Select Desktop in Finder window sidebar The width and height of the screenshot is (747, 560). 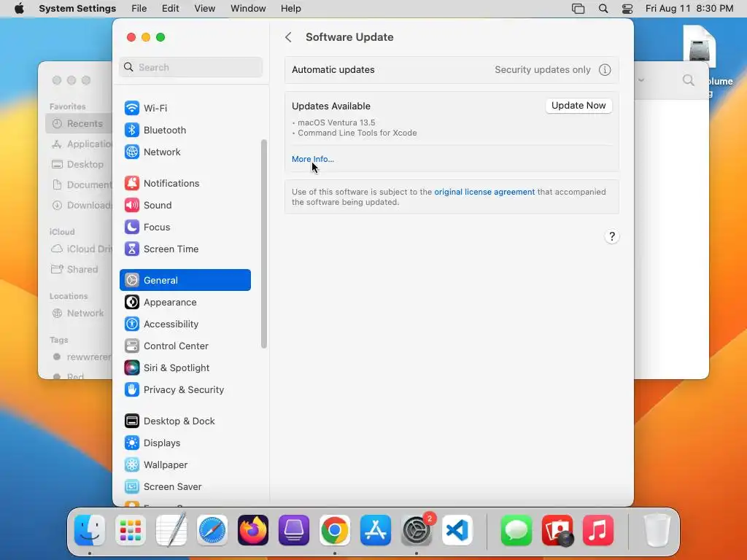coord(79,164)
